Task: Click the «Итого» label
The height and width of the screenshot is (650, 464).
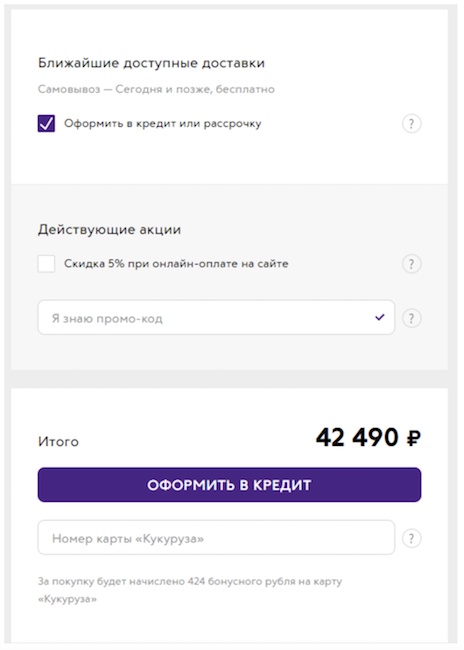Action: tap(58, 441)
